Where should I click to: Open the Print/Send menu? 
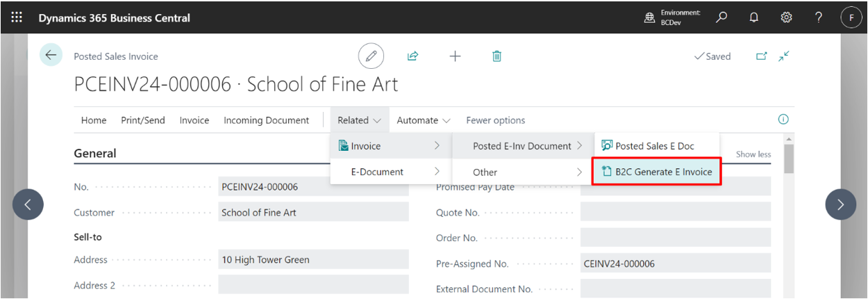pyautogui.click(x=143, y=120)
